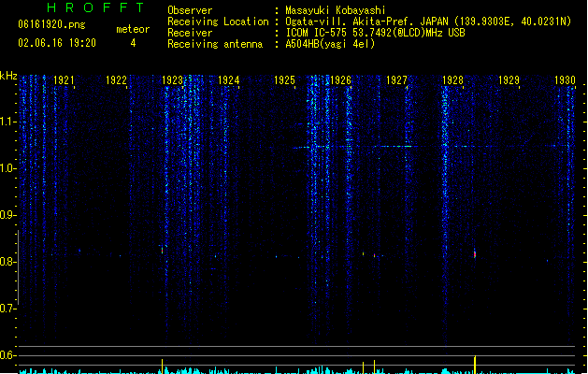Click the 1.0 kHz axis label

click(x=8, y=168)
